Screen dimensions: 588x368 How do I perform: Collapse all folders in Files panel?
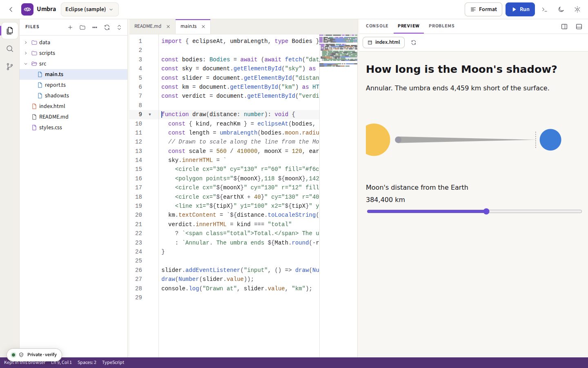point(119,27)
